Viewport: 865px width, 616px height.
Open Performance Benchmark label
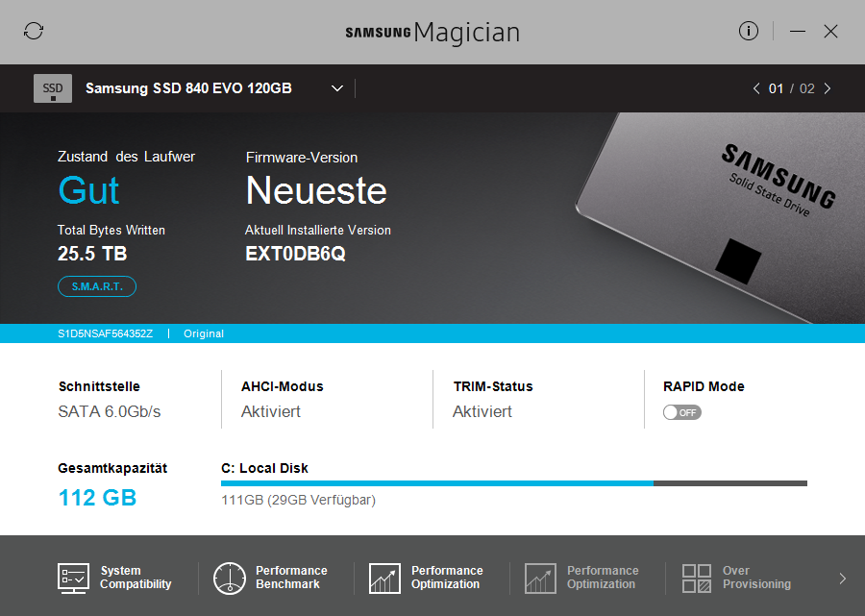tap(291, 578)
